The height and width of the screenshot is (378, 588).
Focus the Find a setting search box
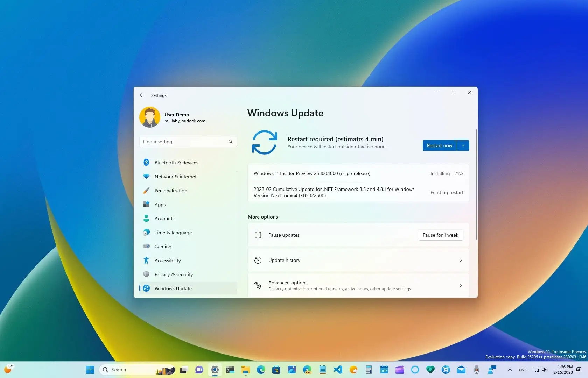pos(188,142)
